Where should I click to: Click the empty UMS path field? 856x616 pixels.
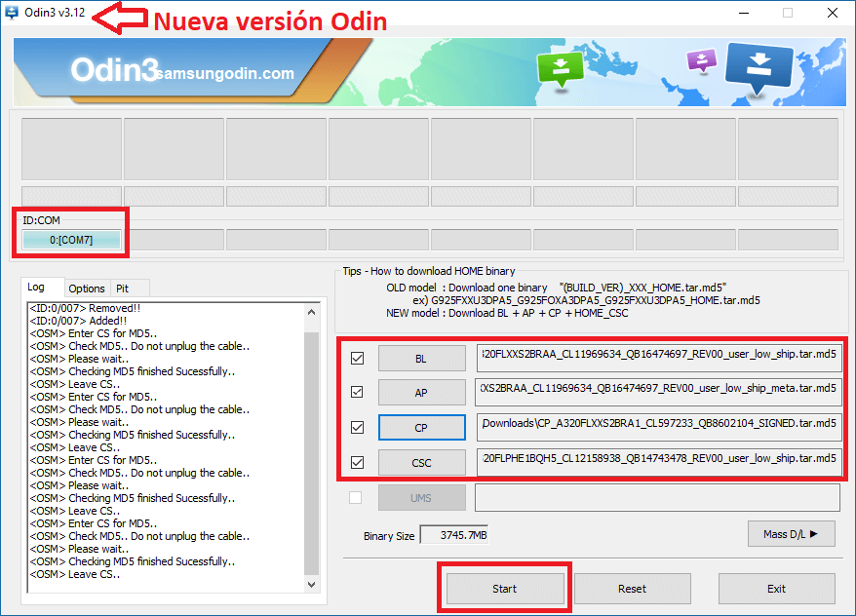(x=657, y=497)
